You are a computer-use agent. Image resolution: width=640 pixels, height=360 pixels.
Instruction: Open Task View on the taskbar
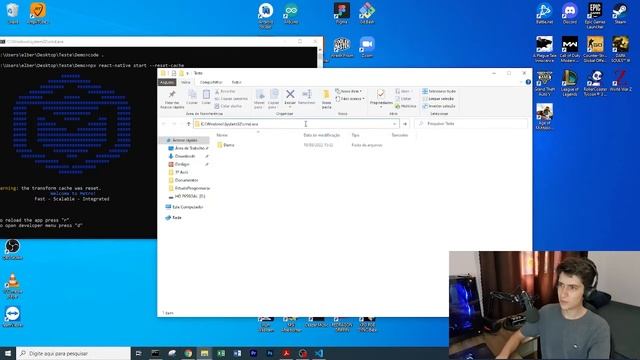click(138, 353)
